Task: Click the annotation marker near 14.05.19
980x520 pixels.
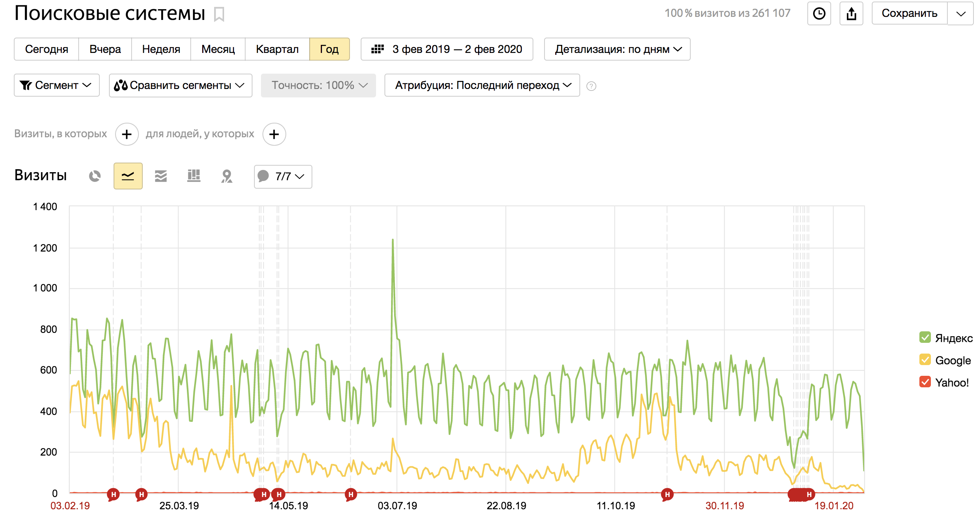Action: pyautogui.click(x=279, y=494)
